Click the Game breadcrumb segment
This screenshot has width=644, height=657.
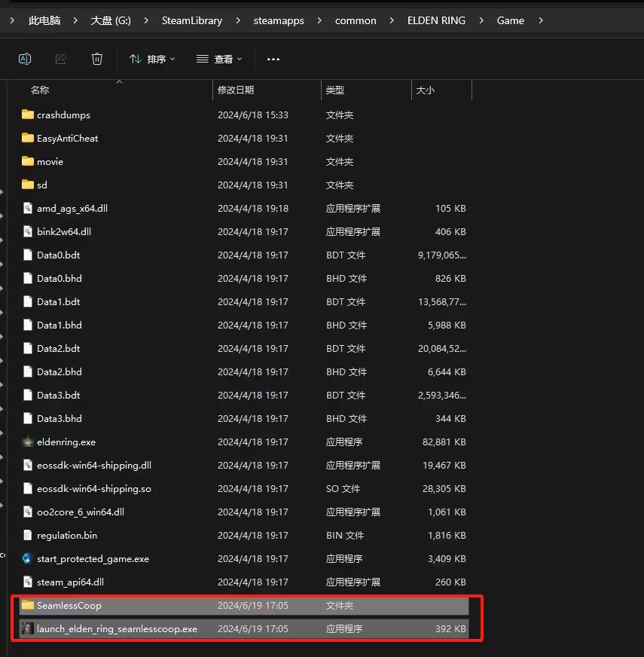(511, 20)
